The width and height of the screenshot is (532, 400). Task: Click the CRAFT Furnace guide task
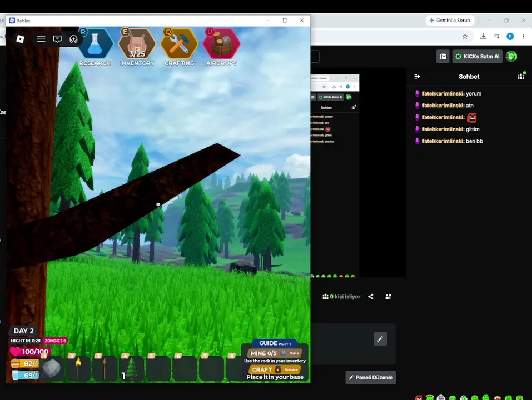pyautogui.click(x=275, y=369)
